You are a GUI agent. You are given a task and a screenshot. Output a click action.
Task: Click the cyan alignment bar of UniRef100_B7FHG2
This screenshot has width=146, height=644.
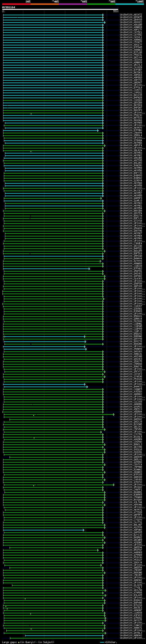[46, 268]
